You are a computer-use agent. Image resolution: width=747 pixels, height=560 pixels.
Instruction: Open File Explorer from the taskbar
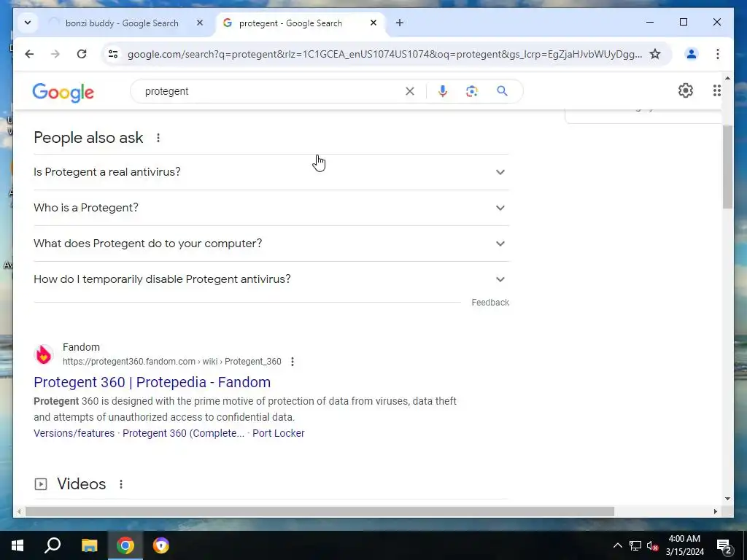pos(89,545)
